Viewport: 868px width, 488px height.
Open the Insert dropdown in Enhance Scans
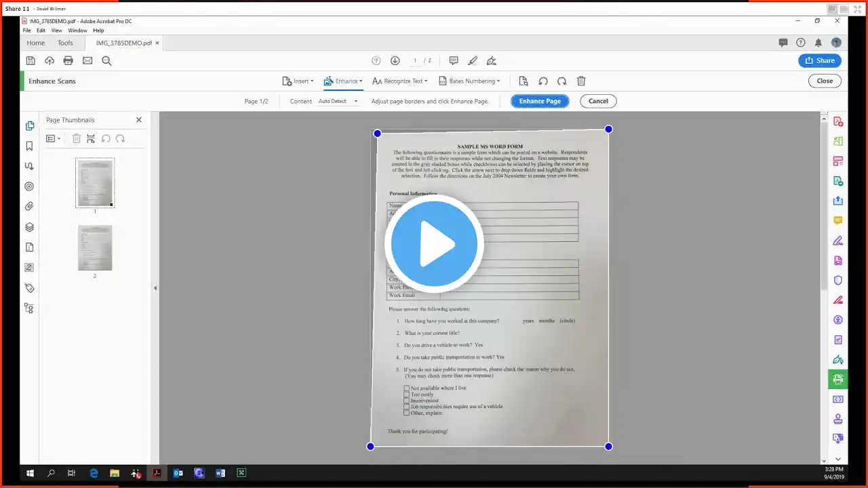point(298,81)
